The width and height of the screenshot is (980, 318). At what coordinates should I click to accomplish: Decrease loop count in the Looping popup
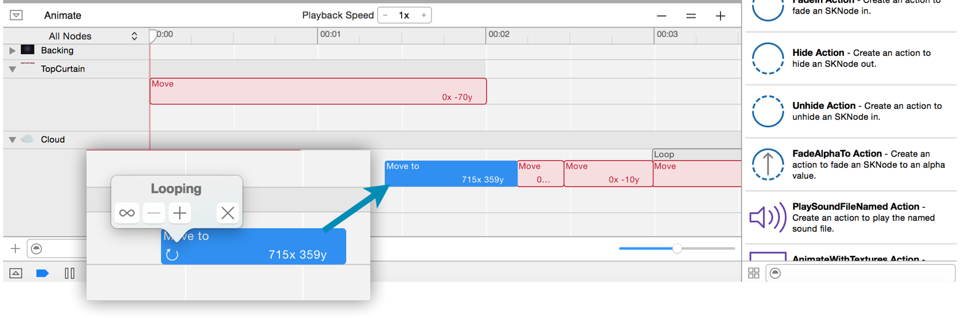pyautogui.click(x=154, y=213)
